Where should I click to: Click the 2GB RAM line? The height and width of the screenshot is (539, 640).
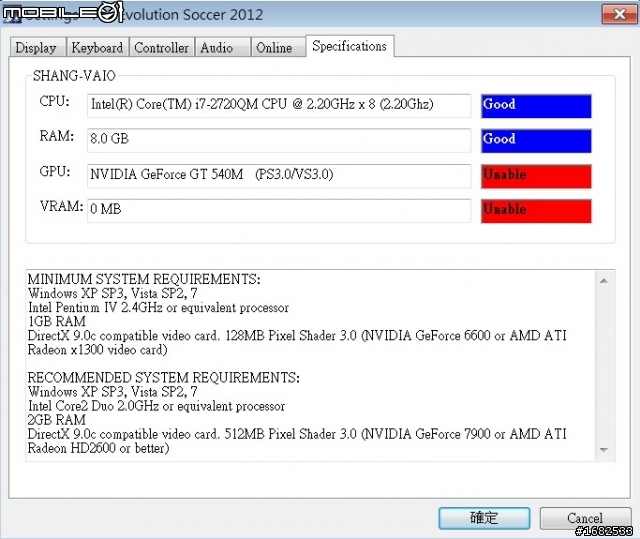pyautogui.click(x=57, y=420)
